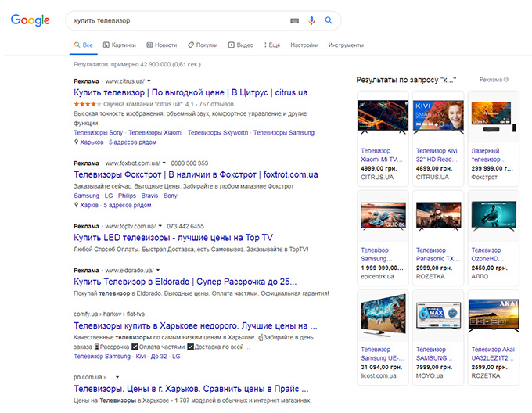This screenshot has width=532, height=413.
Task: Start voice search with microphone icon
Action: 311,20
